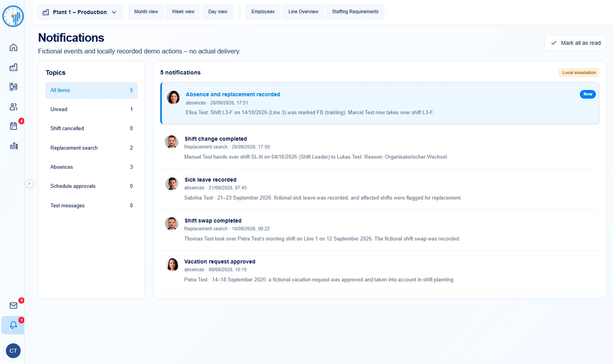Switch to Week view
The width and height of the screenshot is (613, 364).
pos(183,12)
